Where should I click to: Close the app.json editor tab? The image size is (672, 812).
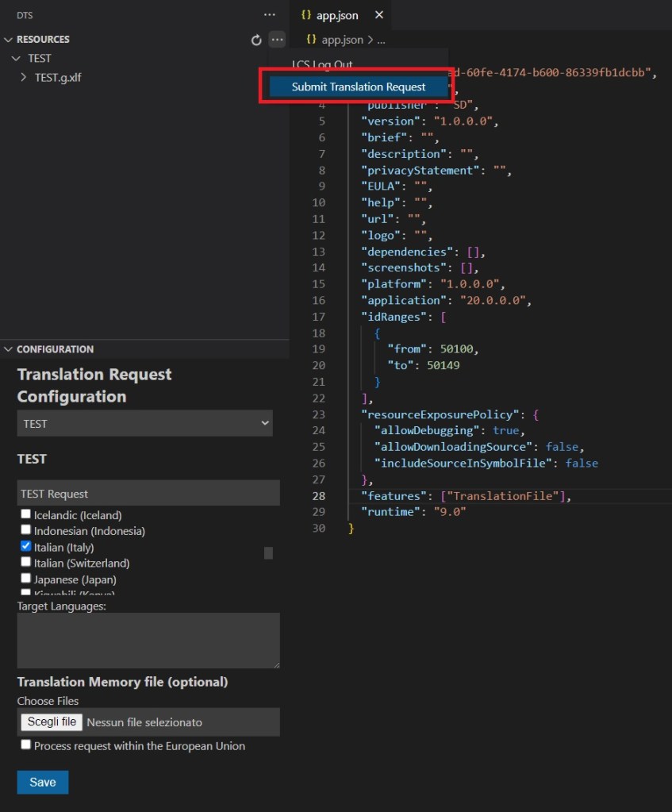[x=378, y=15]
